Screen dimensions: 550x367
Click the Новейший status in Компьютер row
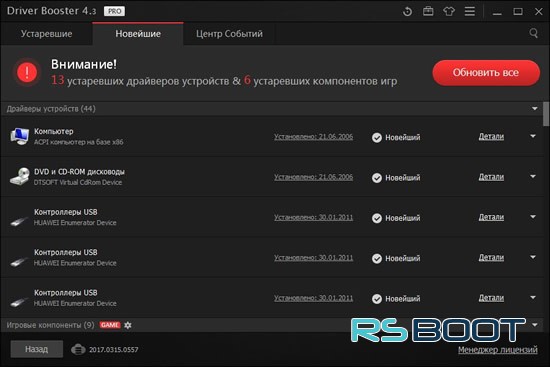point(402,138)
